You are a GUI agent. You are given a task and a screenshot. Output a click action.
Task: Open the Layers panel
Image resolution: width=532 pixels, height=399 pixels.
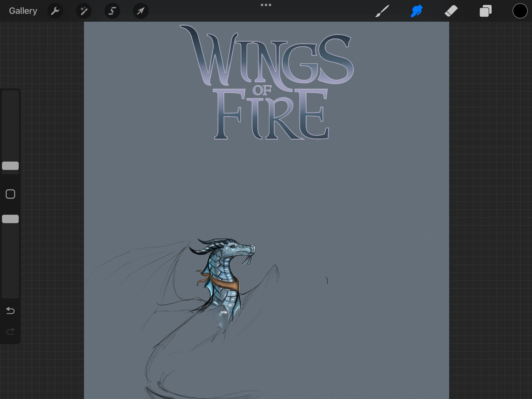click(485, 11)
